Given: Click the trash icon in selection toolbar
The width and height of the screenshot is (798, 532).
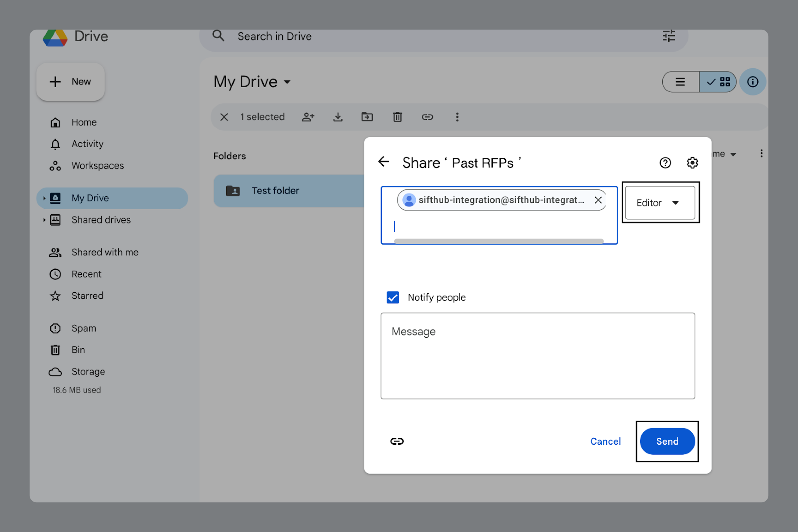Looking at the screenshot, I should pos(397,117).
